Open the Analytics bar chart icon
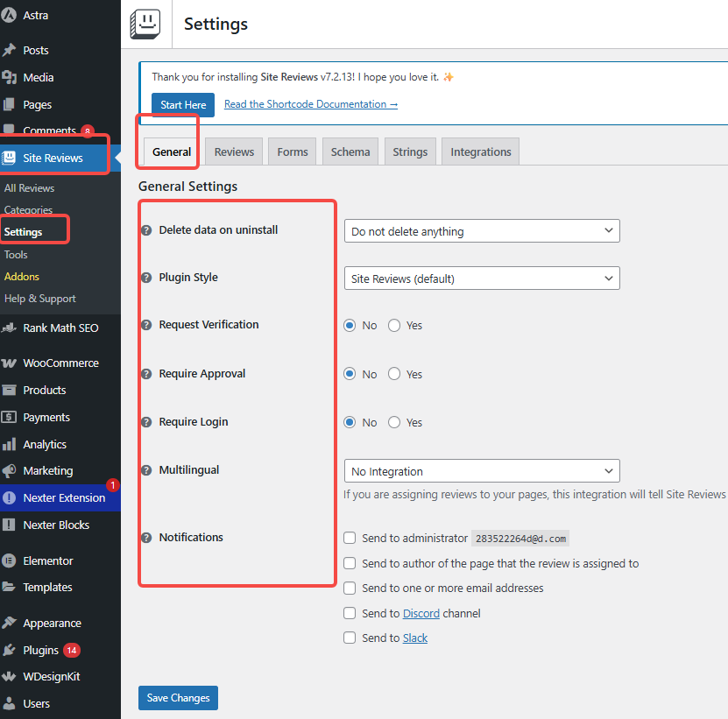Image resolution: width=728 pixels, height=719 pixels. click(x=10, y=445)
